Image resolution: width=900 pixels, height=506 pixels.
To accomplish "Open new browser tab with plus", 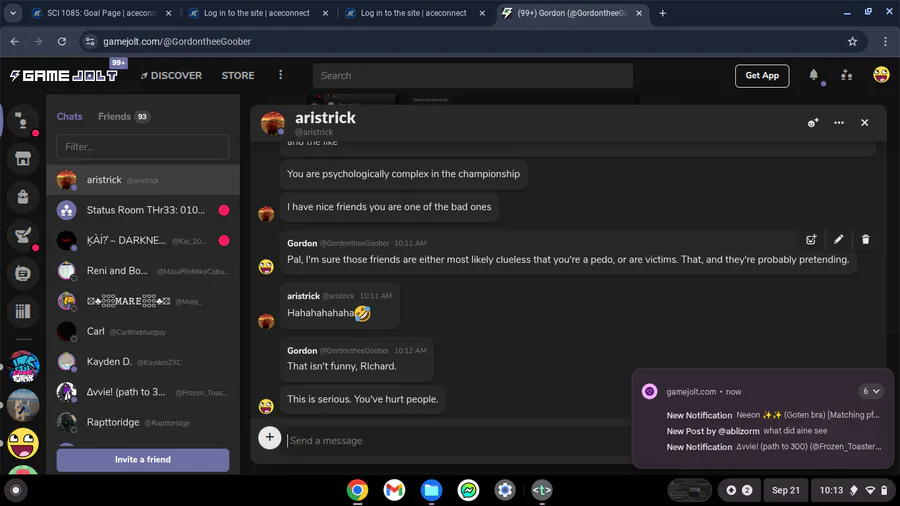I will click(662, 13).
